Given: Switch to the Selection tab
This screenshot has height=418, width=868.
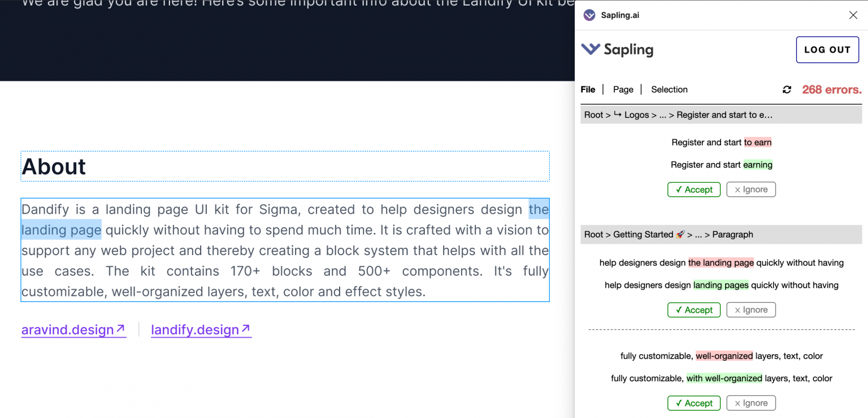Looking at the screenshot, I should click(x=669, y=89).
